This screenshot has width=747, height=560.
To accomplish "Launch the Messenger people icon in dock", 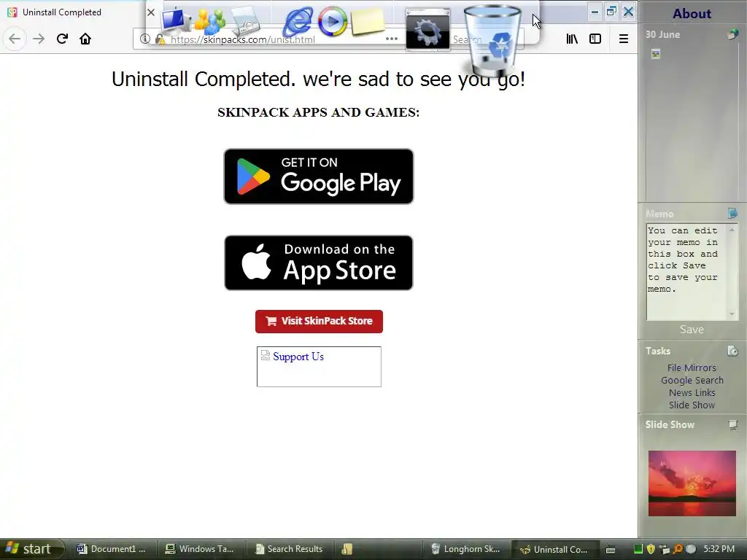I will [210, 22].
